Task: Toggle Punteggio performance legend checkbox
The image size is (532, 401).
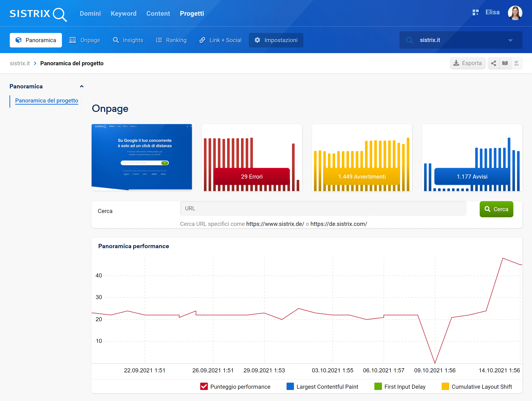Action: (x=204, y=386)
